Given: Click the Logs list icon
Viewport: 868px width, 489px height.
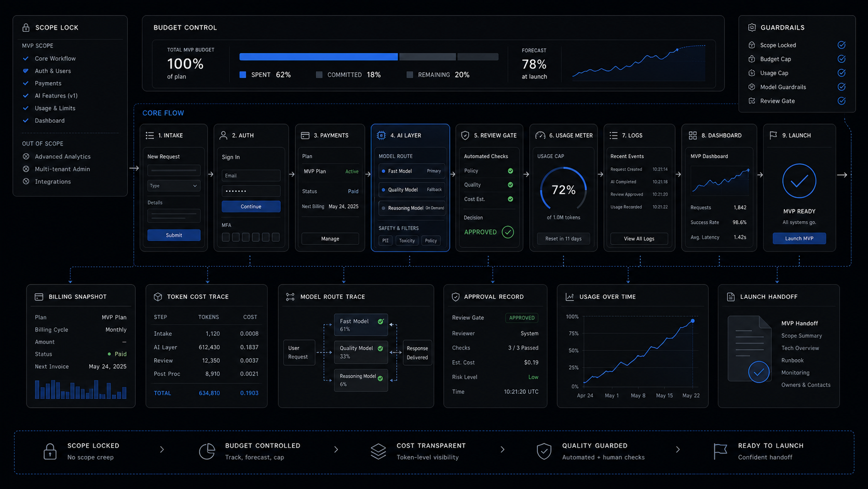Looking at the screenshot, I should coord(614,136).
